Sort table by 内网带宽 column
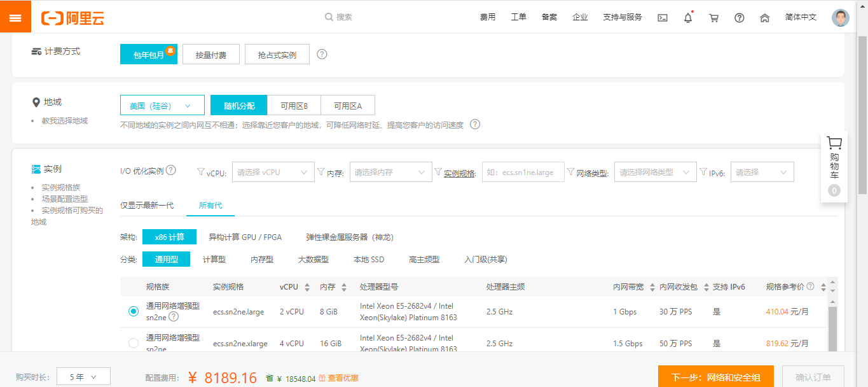Screen dimensions: 868x387 pyautogui.click(x=652, y=287)
